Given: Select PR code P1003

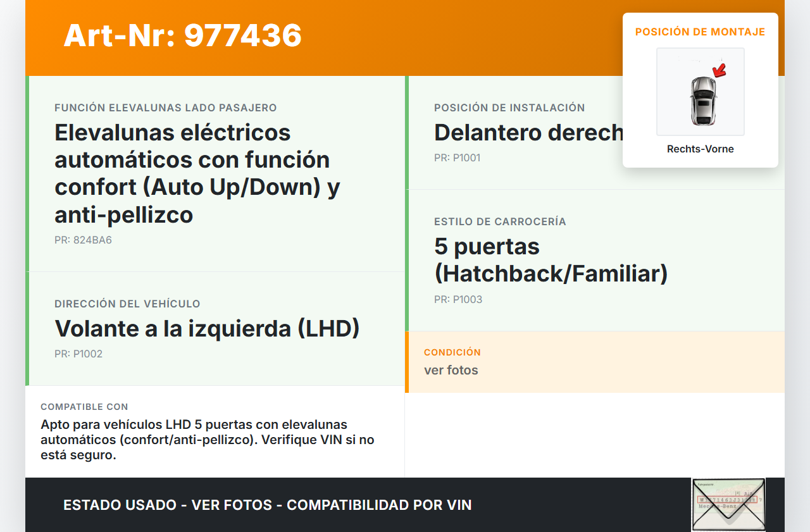Looking at the screenshot, I should point(458,300).
